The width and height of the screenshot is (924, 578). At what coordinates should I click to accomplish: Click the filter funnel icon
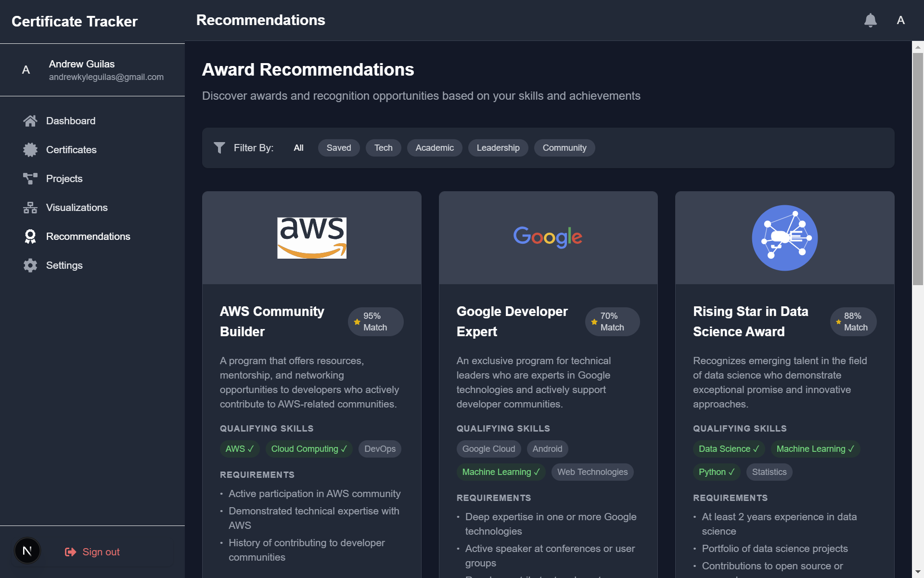219,148
